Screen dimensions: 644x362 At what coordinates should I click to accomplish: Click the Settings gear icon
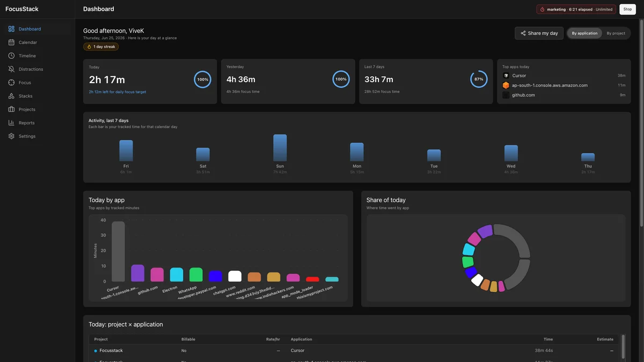pyautogui.click(x=11, y=136)
